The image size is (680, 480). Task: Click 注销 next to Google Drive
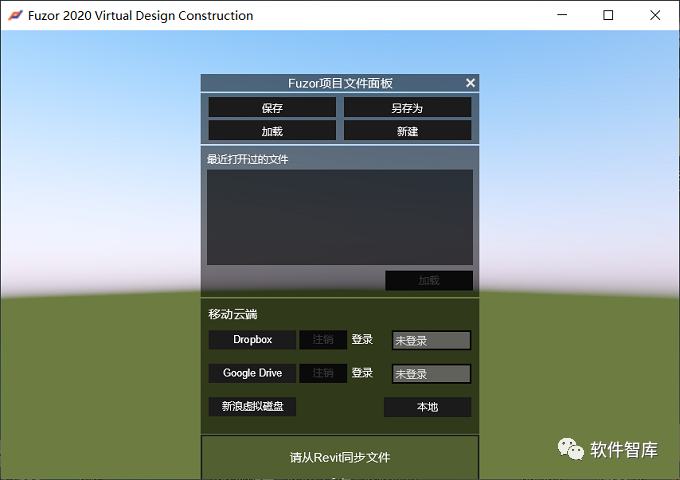[323, 373]
